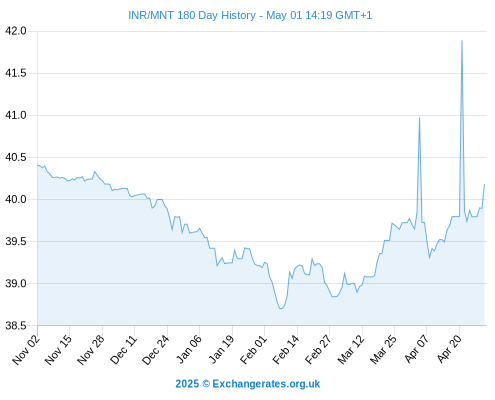495x400 pixels.
Task: Select the Jan 19 x-axis label
Action: coord(221,349)
